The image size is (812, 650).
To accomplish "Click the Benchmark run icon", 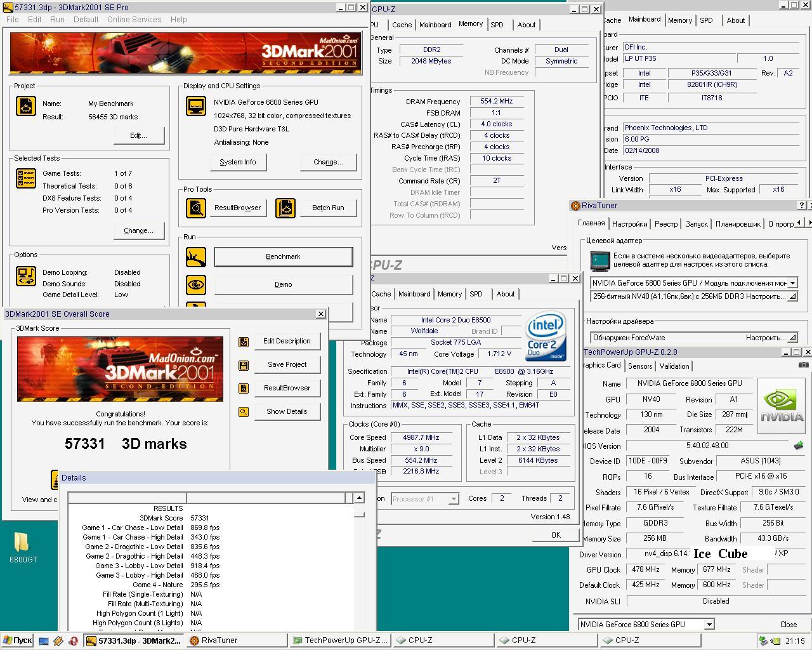I will coord(196,257).
